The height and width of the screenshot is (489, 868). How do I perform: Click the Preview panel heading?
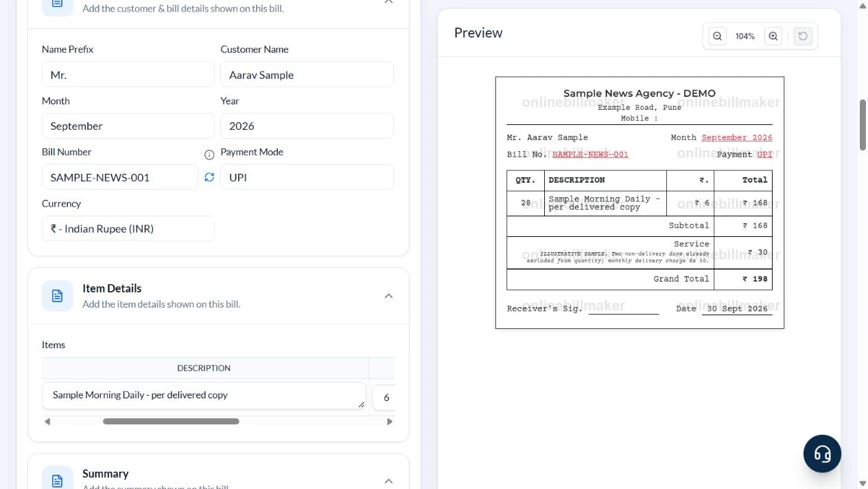(478, 33)
